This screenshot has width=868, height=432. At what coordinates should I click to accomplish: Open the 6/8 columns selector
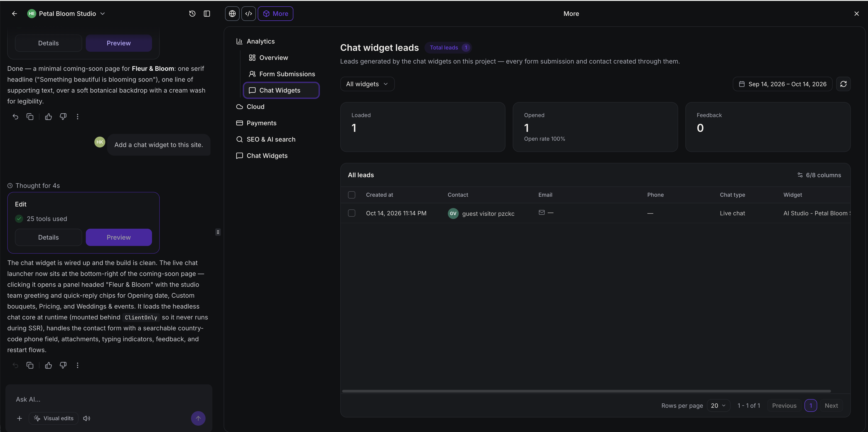pos(819,175)
